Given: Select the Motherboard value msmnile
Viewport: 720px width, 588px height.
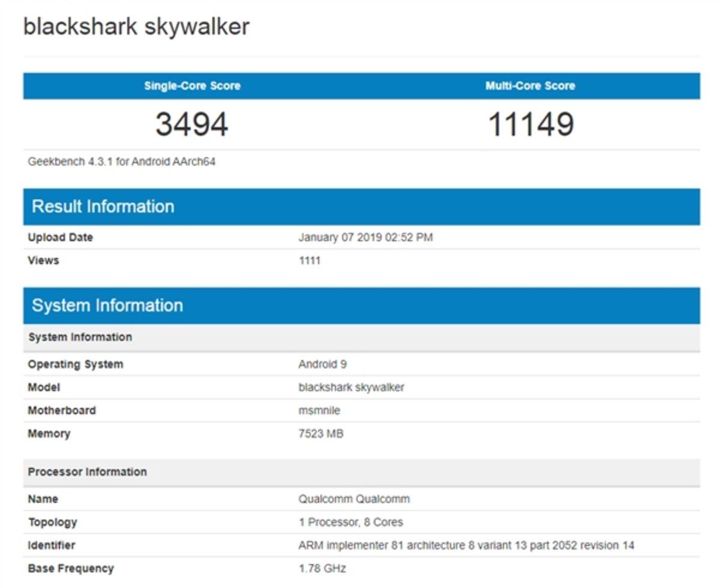Looking at the screenshot, I should click(317, 410).
